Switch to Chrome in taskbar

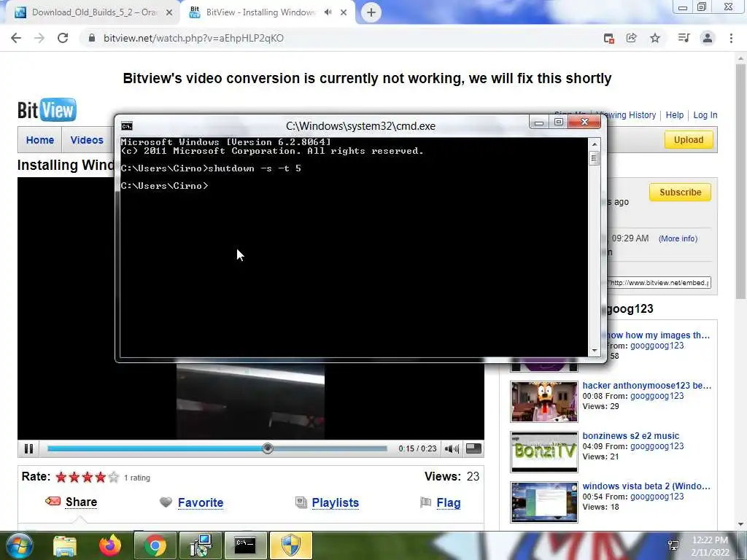(x=155, y=545)
